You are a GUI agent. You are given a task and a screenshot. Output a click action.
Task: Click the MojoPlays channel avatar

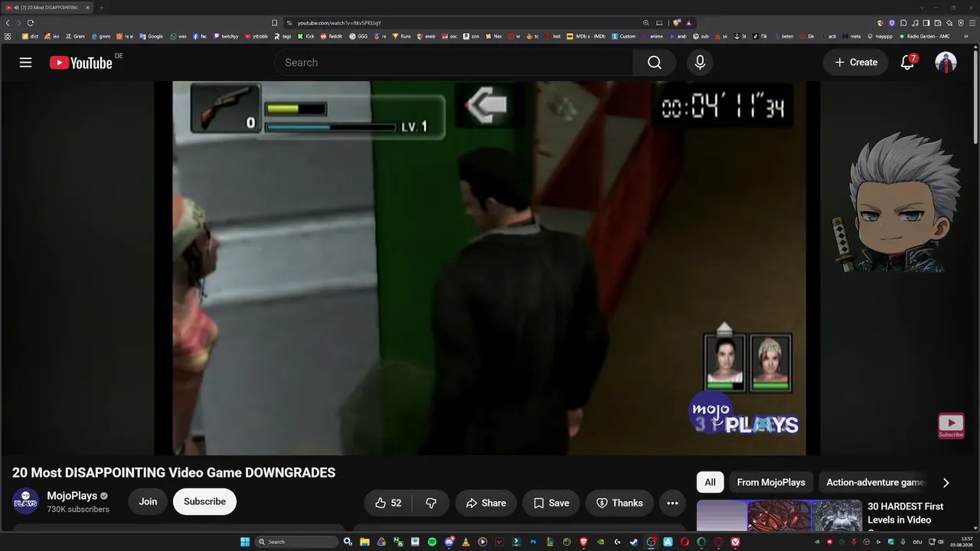[25, 501]
